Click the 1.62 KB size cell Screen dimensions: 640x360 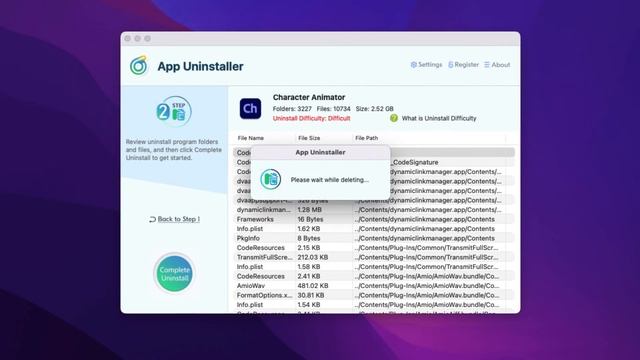[x=309, y=229]
